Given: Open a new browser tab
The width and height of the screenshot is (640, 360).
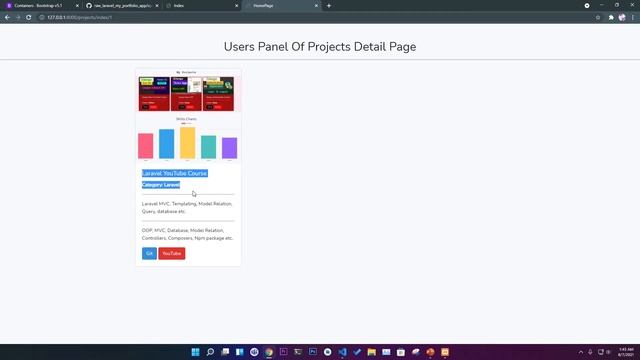Looking at the screenshot, I should pos(329,6).
